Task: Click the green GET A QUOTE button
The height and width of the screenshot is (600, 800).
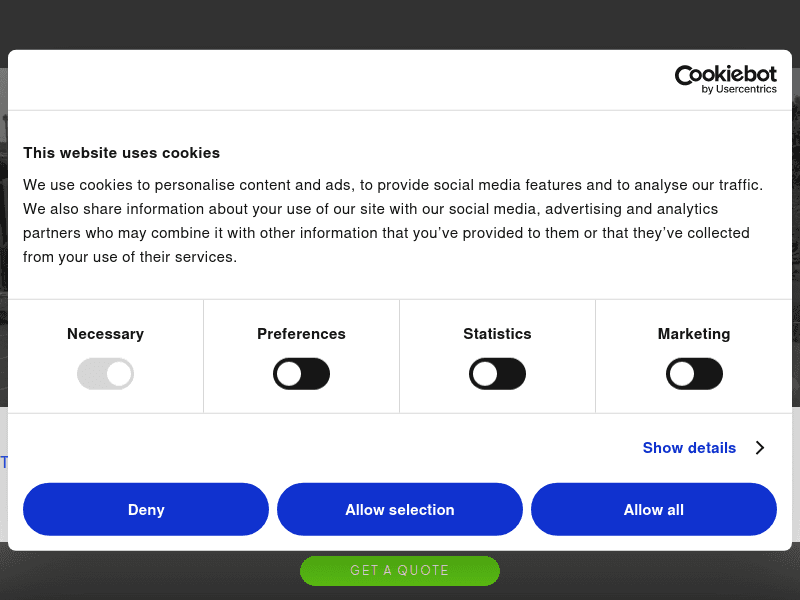Action: point(400,571)
